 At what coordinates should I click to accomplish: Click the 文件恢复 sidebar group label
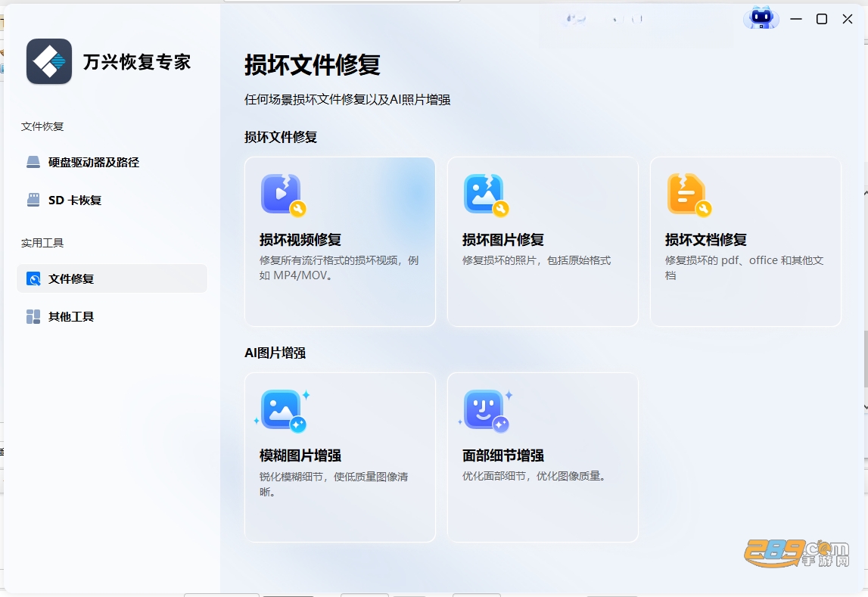(x=42, y=126)
